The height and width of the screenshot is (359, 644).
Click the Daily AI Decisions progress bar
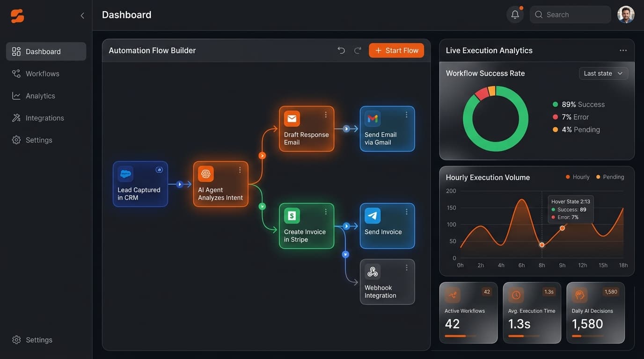(x=588, y=336)
